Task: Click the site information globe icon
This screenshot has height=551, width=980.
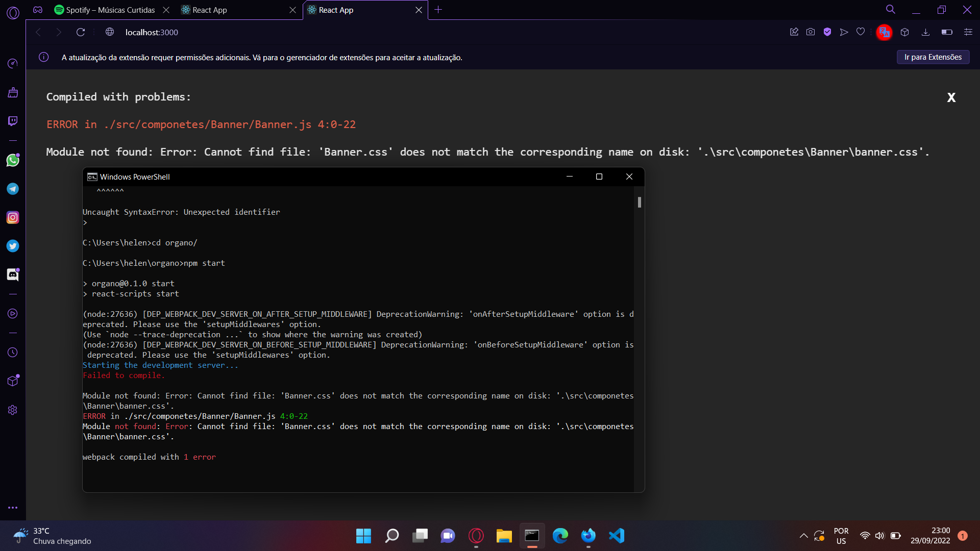Action: [x=110, y=32]
